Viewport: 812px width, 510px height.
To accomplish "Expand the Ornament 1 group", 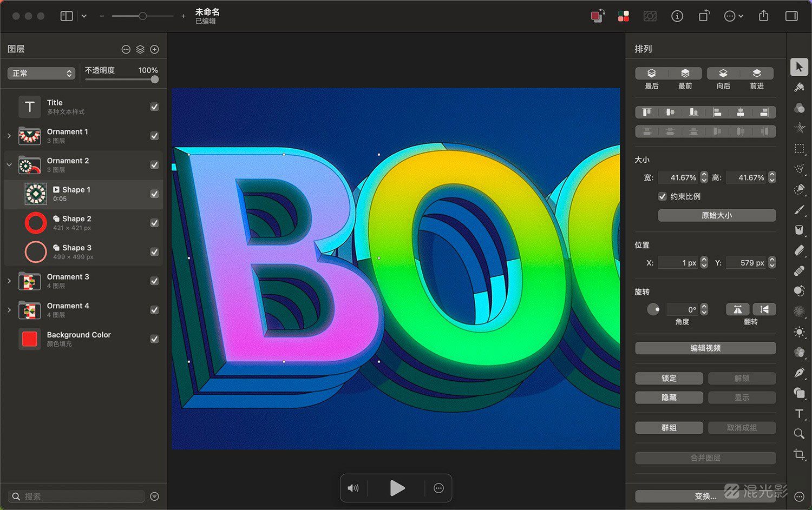I will point(9,136).
